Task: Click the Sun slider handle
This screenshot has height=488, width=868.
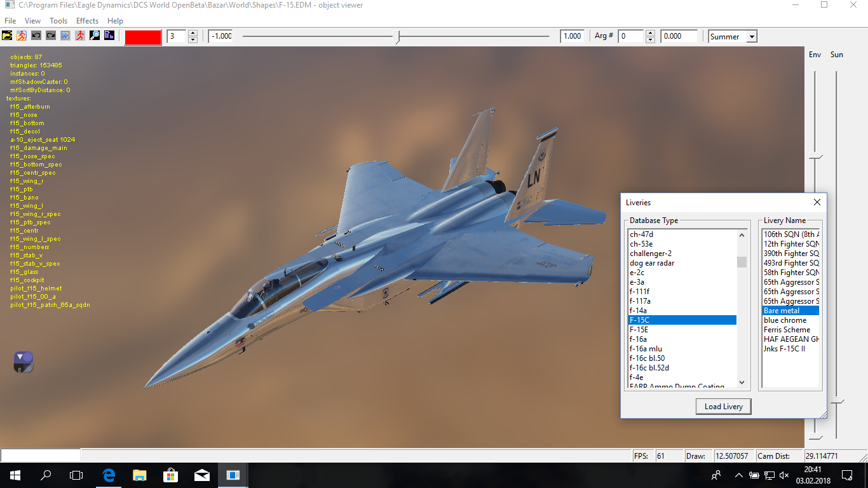Action: pyautogui.click(x=837, y=401)
